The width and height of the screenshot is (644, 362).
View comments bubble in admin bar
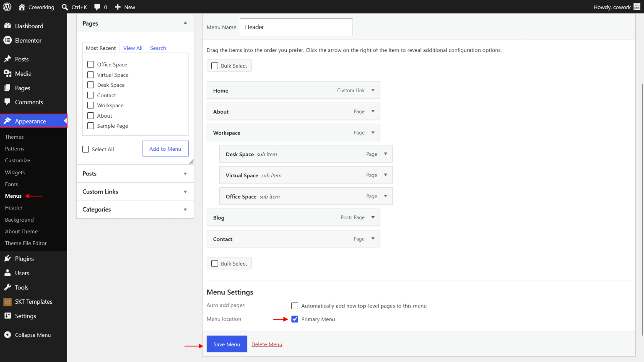(x=97, y=7)
